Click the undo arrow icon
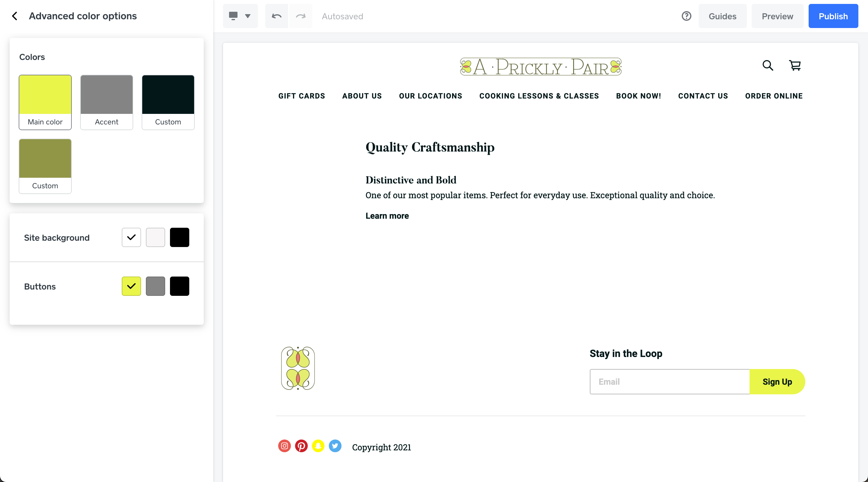This screenshot has width=868, height=482. pyautogui.click(x=276, y=16)
